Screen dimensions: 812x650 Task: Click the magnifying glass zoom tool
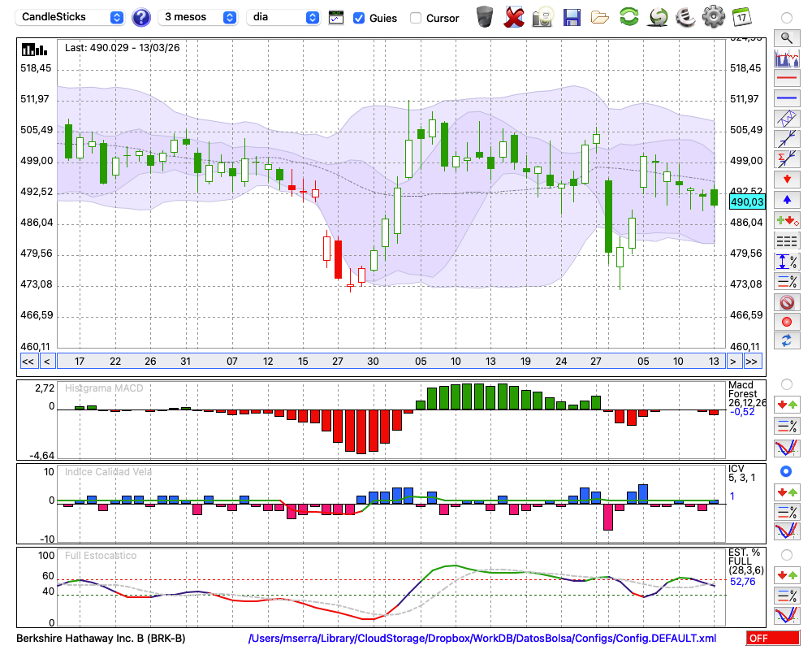[787, 37]
